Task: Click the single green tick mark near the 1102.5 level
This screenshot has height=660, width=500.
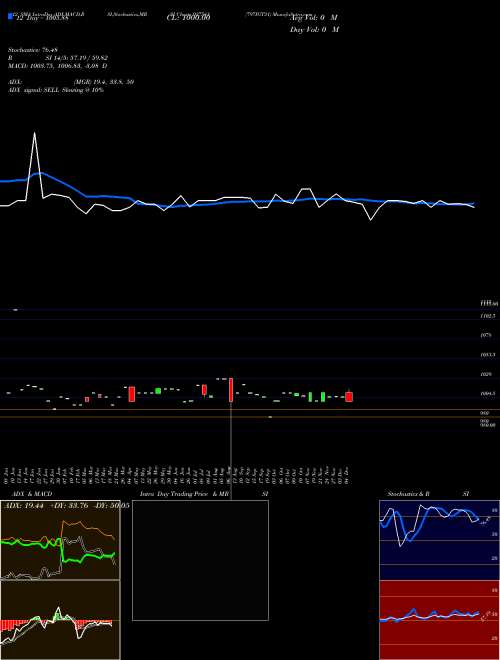Action: 15,310
